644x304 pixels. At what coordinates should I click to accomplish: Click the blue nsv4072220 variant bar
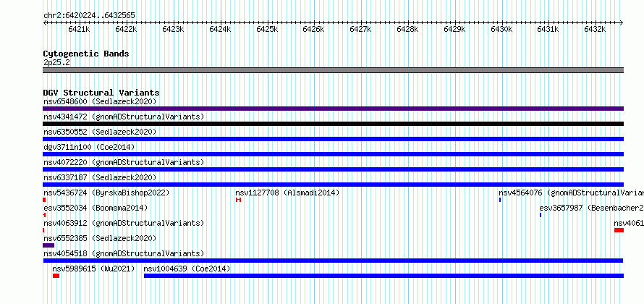point(333,169)
